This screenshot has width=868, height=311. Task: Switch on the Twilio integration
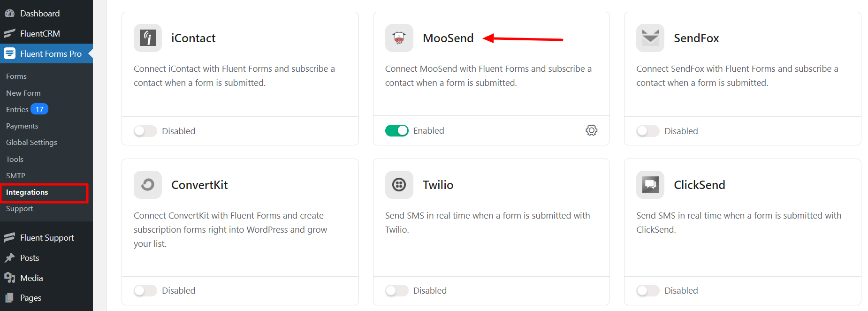coord(397,291)
